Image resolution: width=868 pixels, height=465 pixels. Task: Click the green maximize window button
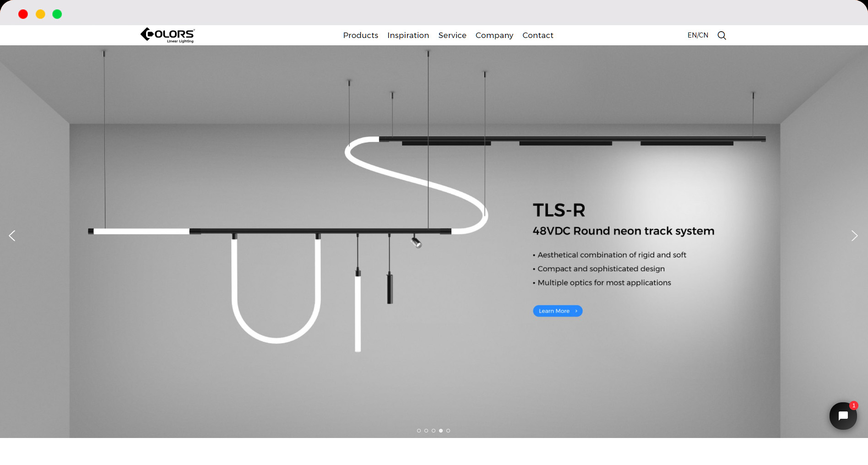(x=57, y=14)
